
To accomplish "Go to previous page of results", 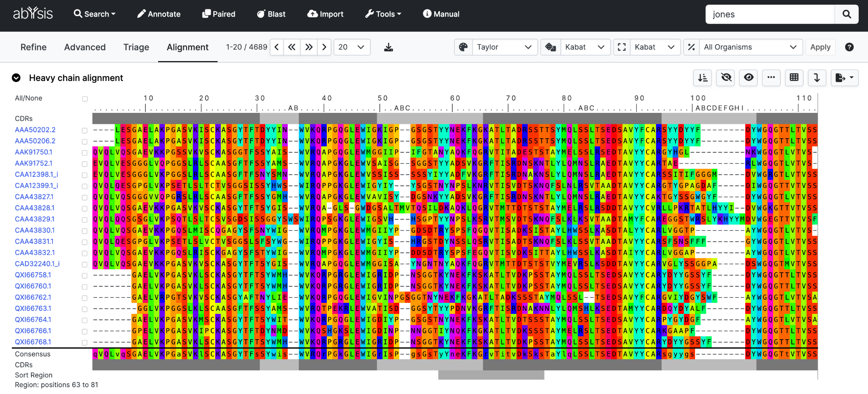I will [x=277, y=47].
